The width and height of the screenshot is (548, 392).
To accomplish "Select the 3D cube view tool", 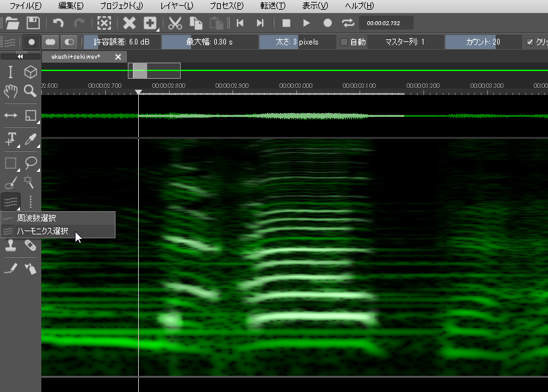I will pyautogui.click(x=30, y=72).
